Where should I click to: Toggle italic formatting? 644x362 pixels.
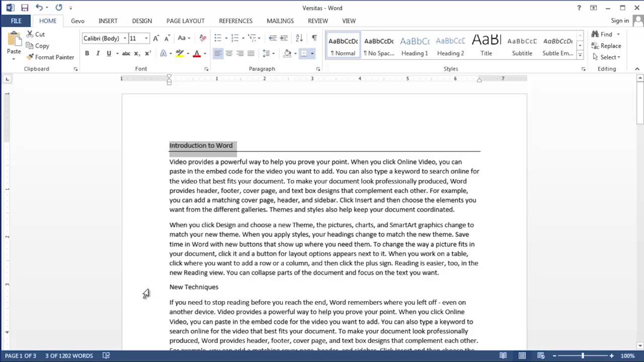click(98, 53)
